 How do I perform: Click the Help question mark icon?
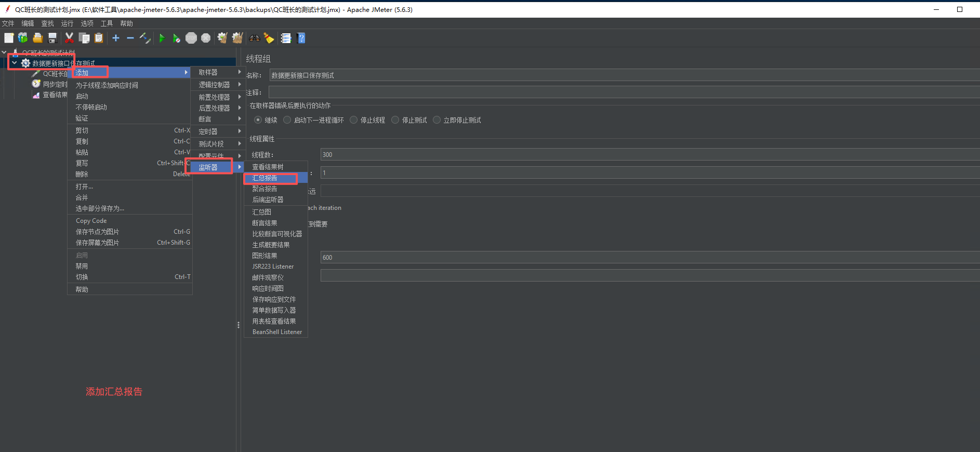pos(301,38)
